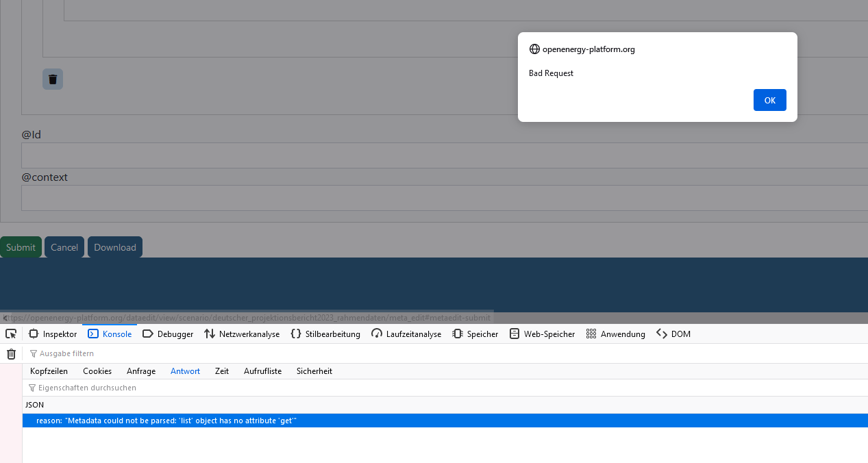Image resolution: width=868 pixels, height=463 pixels.
Task: Open the Speicher panel
Action: pos(475,334)
